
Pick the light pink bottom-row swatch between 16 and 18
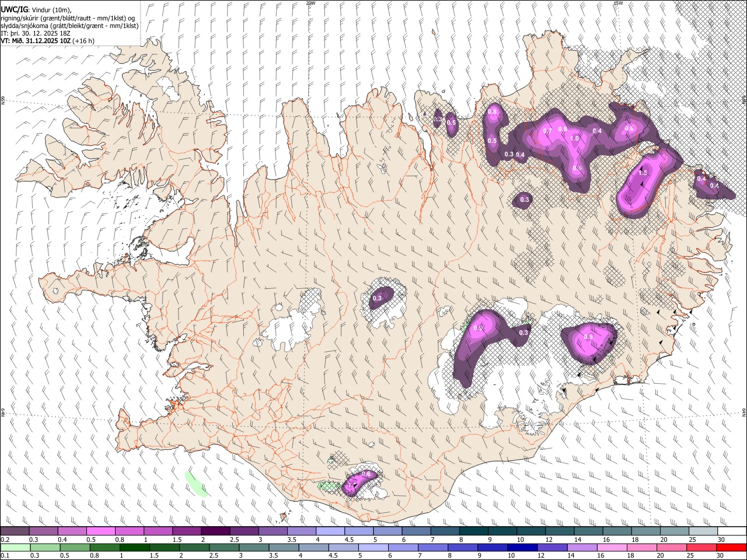[x=612, y=548]
